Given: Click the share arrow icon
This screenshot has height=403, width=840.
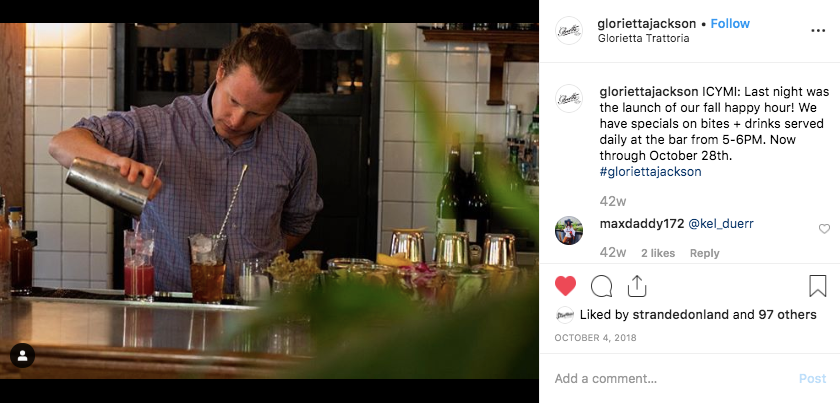Looking at the screenshot, I should pyautogui.click(x=636, y=286).
